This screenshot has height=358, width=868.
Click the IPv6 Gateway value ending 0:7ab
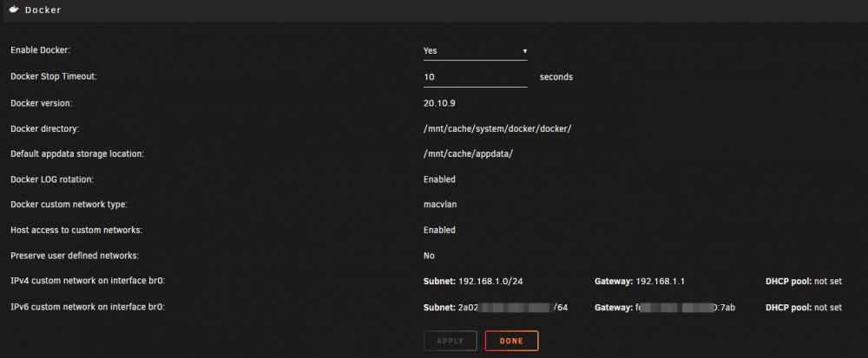(665, 307)
